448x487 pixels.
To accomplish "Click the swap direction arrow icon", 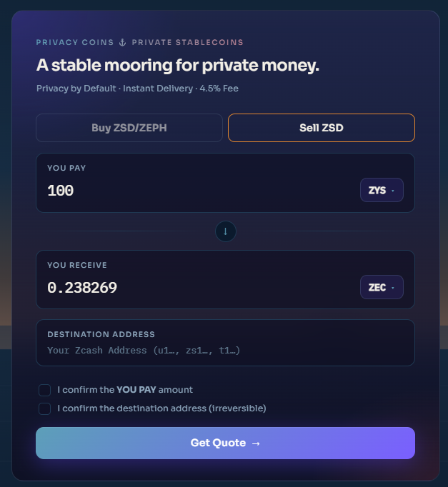I will 226,231.
